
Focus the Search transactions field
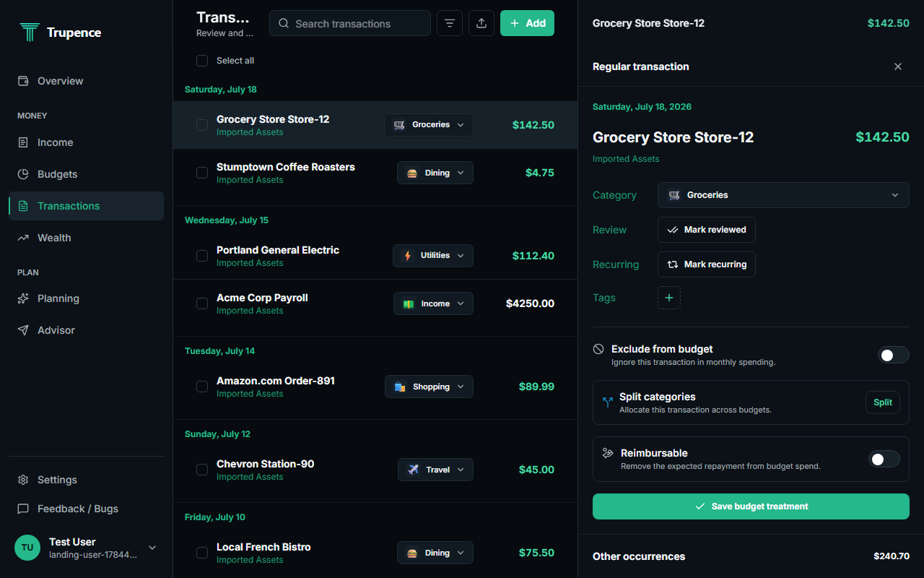[x=350, y=23]
